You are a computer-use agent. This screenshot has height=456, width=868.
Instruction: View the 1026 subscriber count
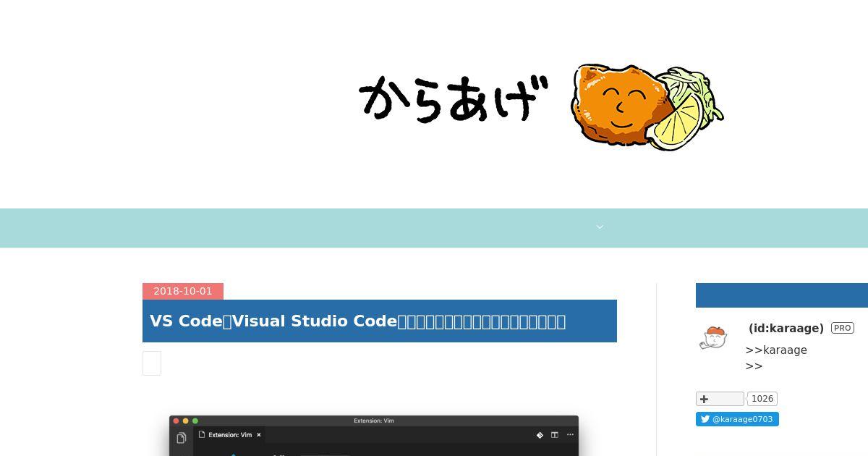(x=762, y=399)
